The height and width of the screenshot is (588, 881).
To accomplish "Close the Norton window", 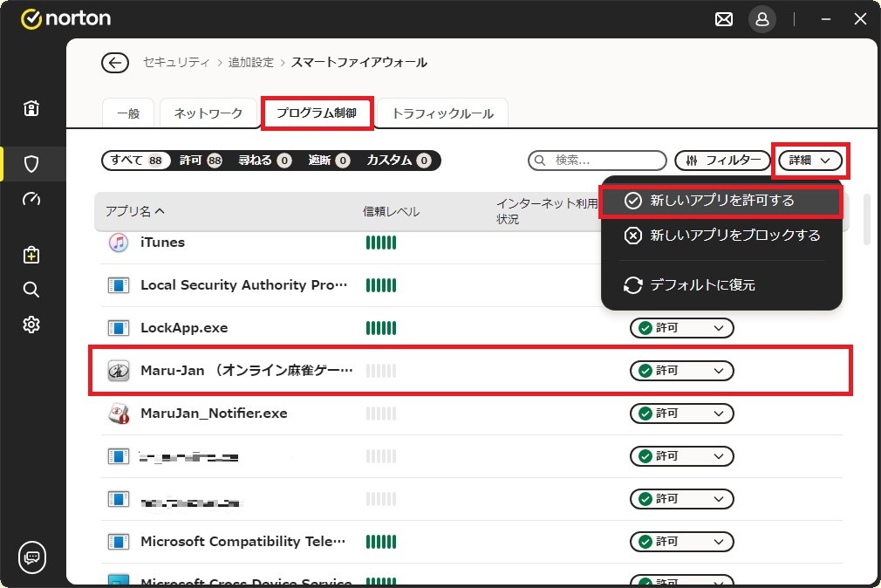I will tap(860, 19).
